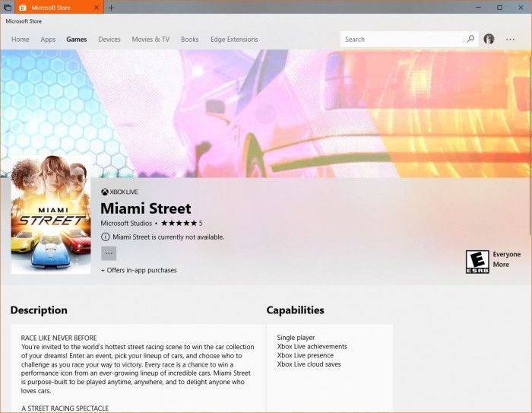Click the More link under Everyone
The width and height of the screenshot is (532, 413).
coord(501,265)
